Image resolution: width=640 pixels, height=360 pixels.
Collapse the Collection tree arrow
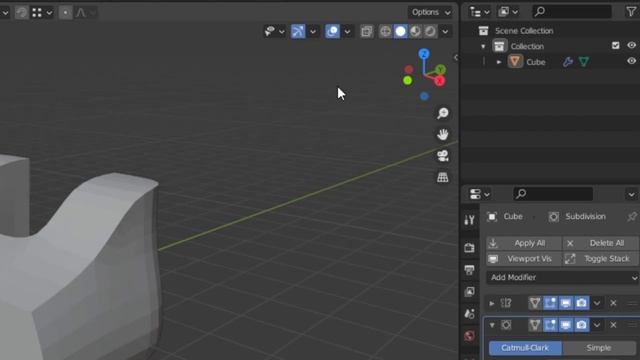pyautogui.click(x=483, y=46)
